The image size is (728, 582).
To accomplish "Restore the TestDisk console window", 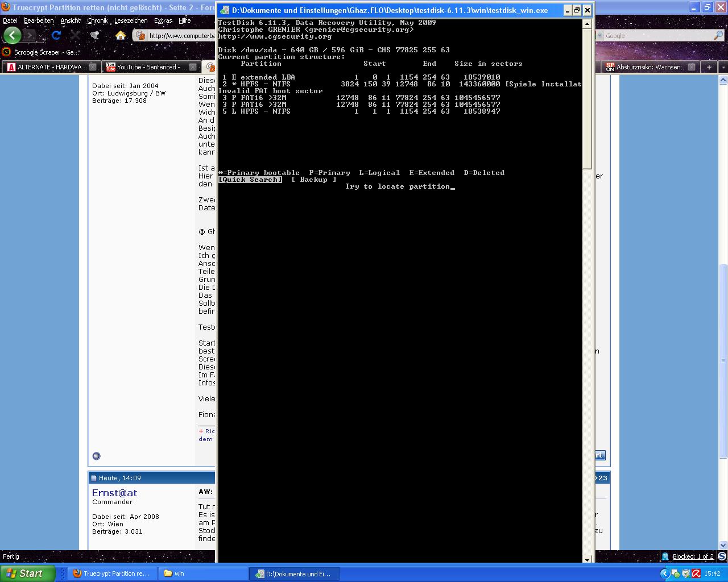I will coord(577,10).
